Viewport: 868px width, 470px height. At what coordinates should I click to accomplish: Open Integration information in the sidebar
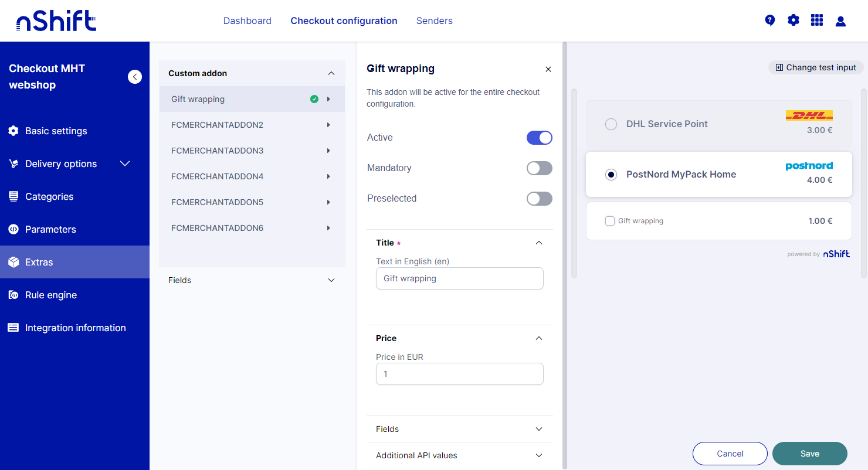pos(75,328)
